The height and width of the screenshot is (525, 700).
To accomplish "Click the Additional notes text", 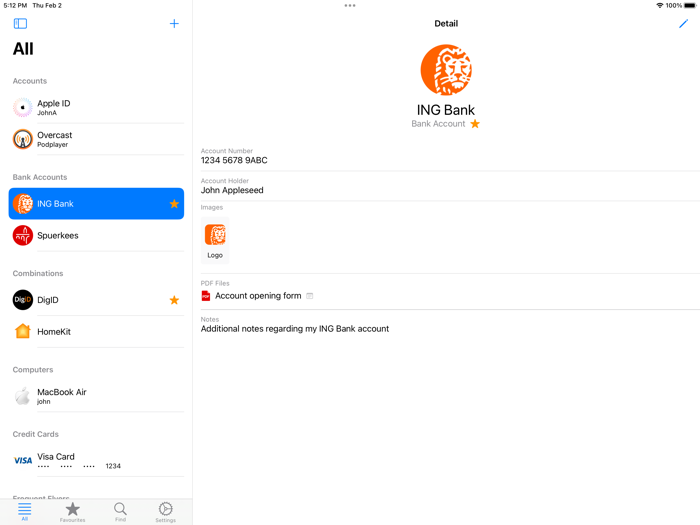I will pyautogui.click(x=295, y=329).
